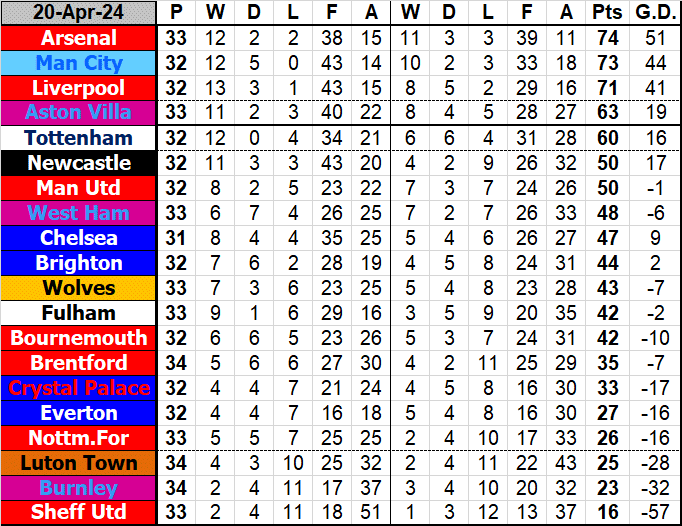The image size is (682, 526).
Task: Click the 20-Apr-24 date header cell
Action: 79,13
